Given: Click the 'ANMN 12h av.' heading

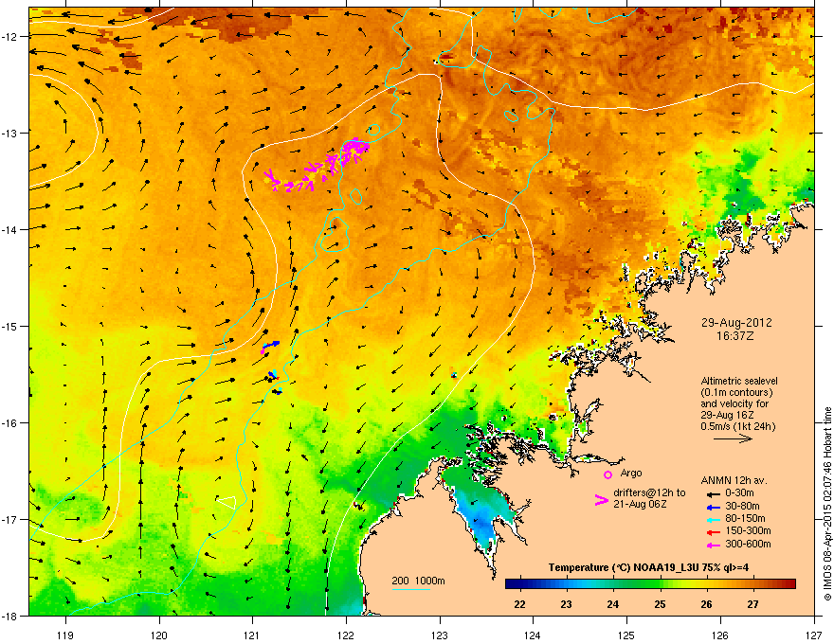Looking at the screenshot, I should (734, 480).
